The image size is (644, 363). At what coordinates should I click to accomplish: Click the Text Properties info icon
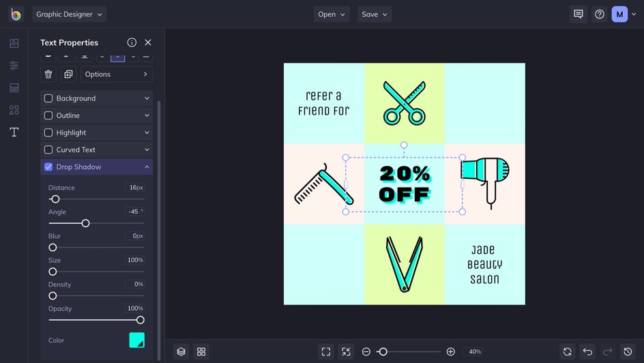(x=132, y=42)
